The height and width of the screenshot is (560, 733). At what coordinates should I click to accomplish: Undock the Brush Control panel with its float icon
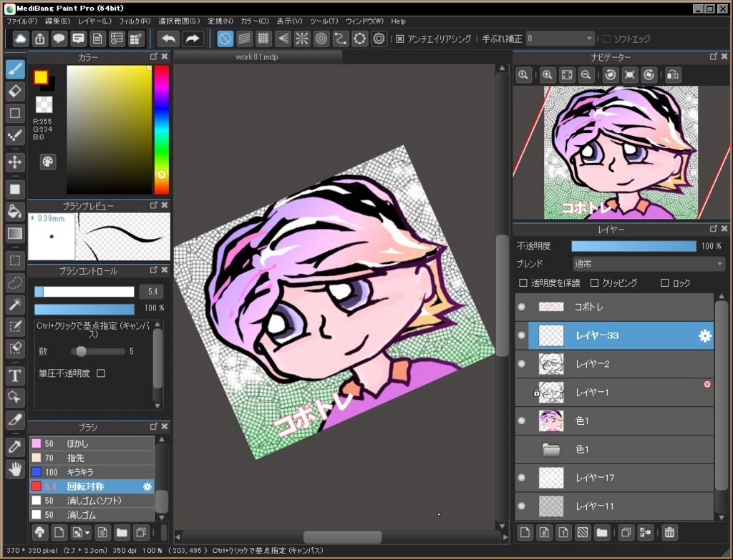pyautogui.click(x=153, y=270)
